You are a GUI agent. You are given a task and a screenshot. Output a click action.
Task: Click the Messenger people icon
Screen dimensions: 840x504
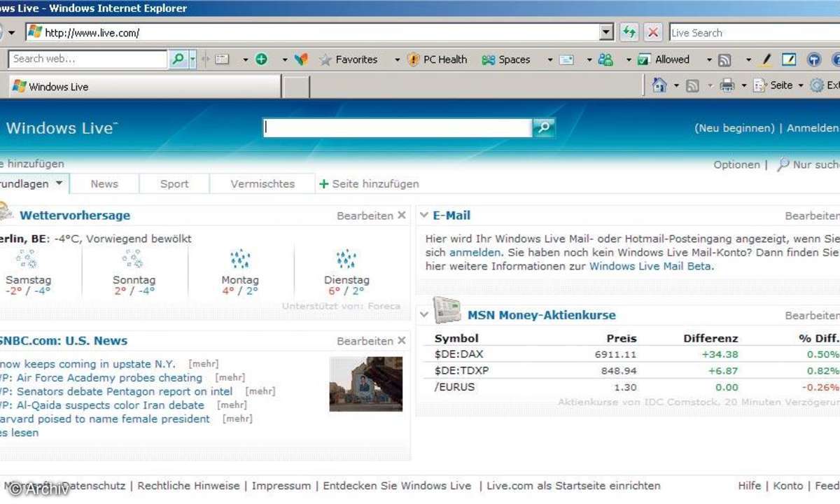coord(605,59)
